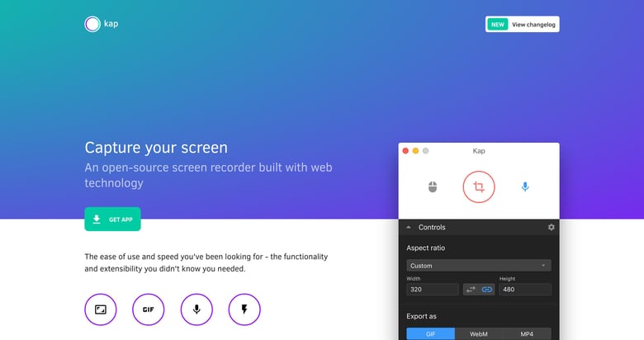Open the Custom aspect ratio dropdown

click(479, 266)
